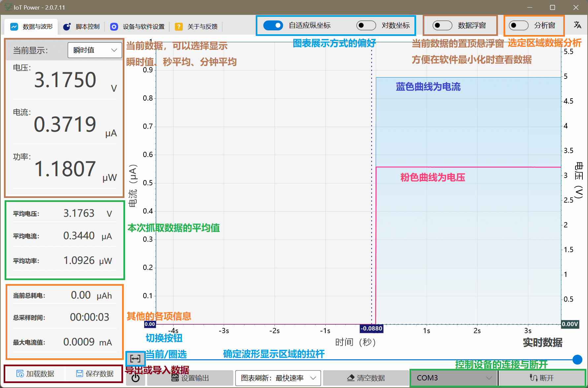Click the 断开 disconnect plug icon
The width and height of the screenshot is (588, 388).
(x=533, y=378)
